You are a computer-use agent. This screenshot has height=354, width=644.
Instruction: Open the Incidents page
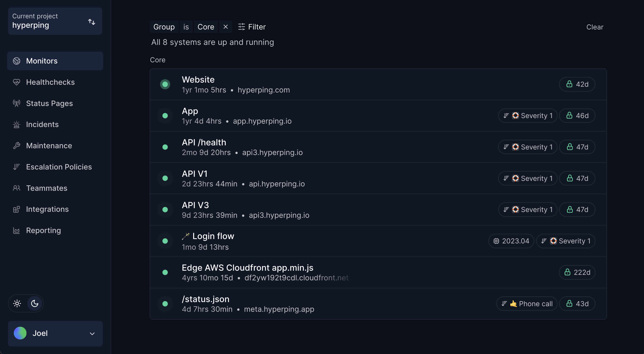(x=55, y=124)
